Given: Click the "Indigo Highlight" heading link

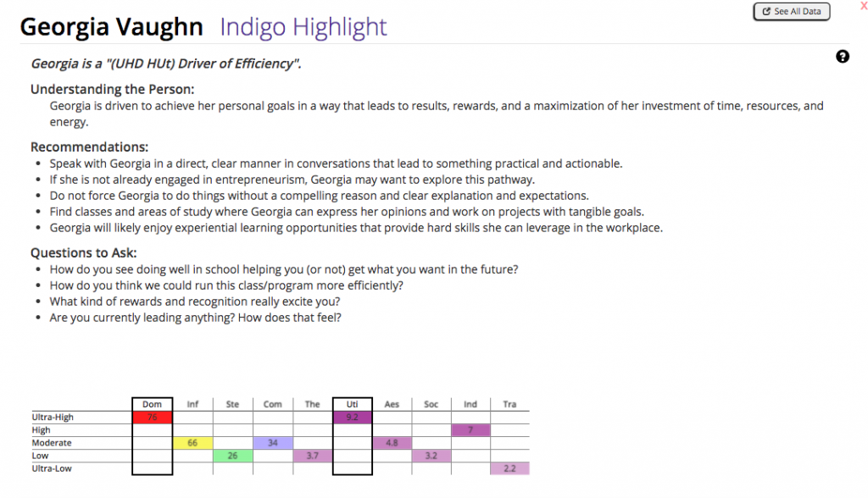Looking at the screenshot, I should [x=303, y=27].
